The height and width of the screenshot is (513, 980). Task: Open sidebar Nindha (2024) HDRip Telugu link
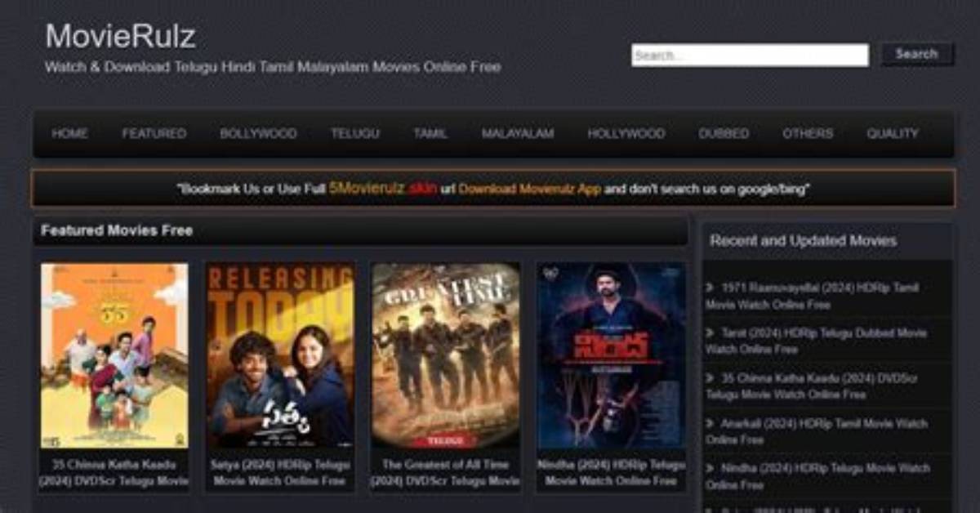point(817,476)
